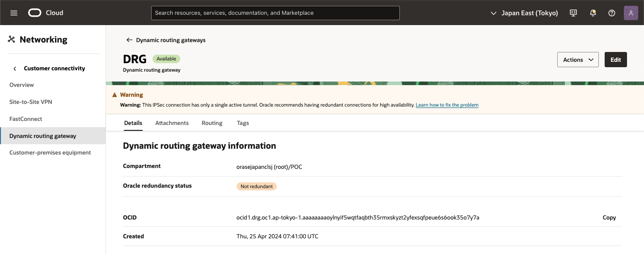Copy the DRG OCID
This screenshot has width=644, height=254.
click(609, 218)
